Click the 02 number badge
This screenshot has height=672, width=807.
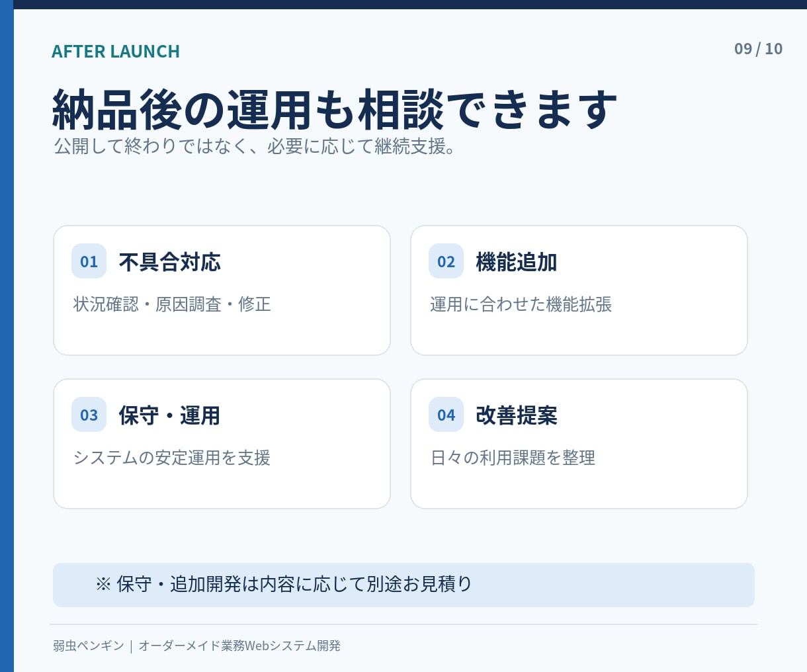click(446, 261)
